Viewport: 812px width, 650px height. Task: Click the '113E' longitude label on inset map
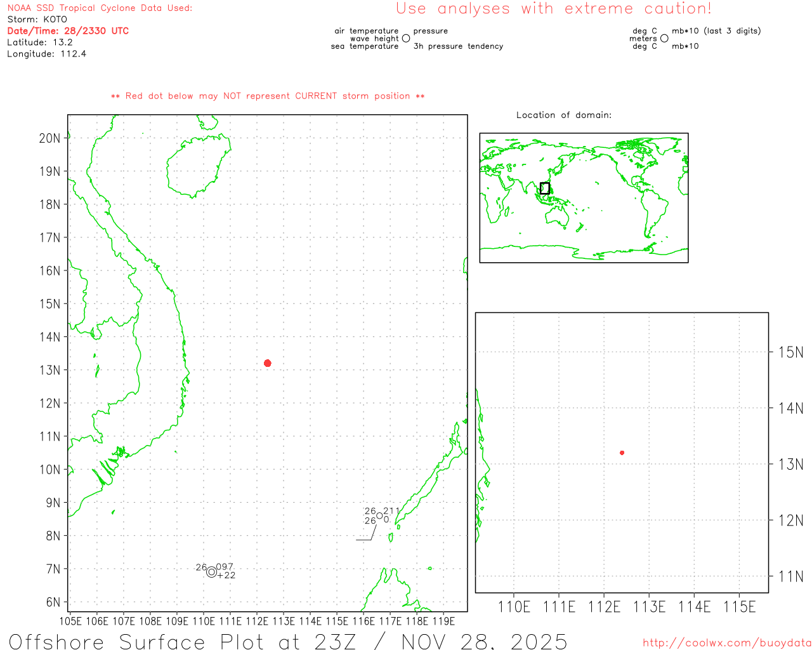tap(649, 607)
